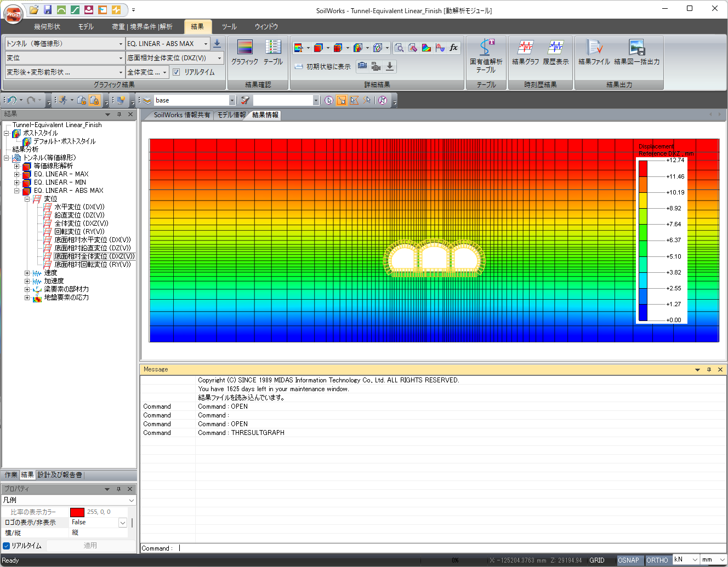Click the 適用 apply button

pyautogui.click(x=90, y=546)
